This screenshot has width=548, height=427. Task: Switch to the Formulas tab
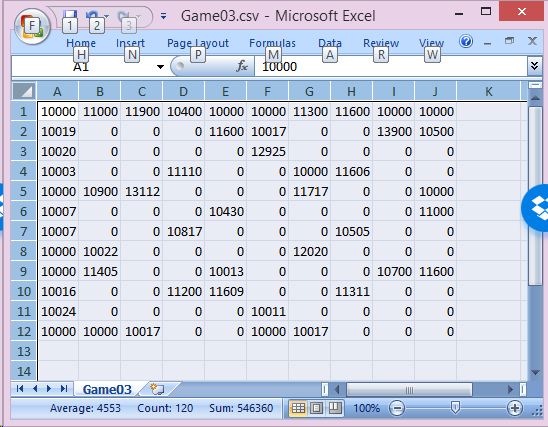coord(272,43)
